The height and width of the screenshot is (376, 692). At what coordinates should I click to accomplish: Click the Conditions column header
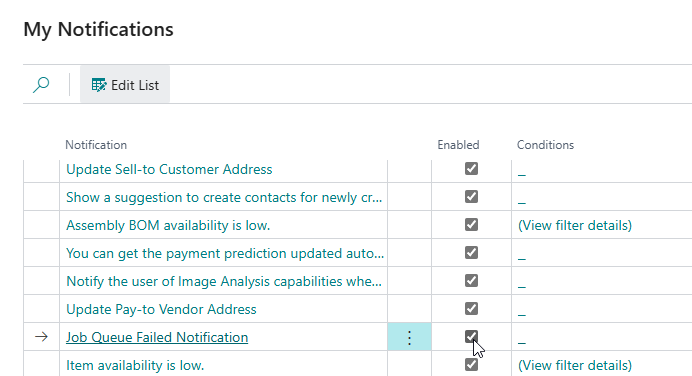click(x=545, y=145)
